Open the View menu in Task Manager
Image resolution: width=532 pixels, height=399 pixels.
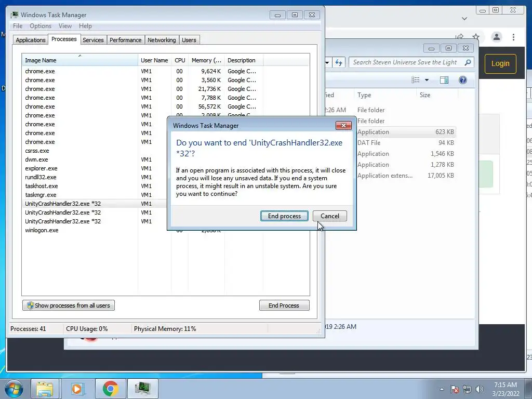(x=65, y=26)
